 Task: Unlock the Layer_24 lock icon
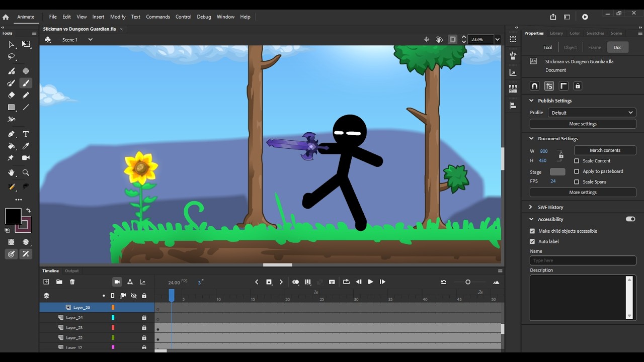[x=144, y=318]
